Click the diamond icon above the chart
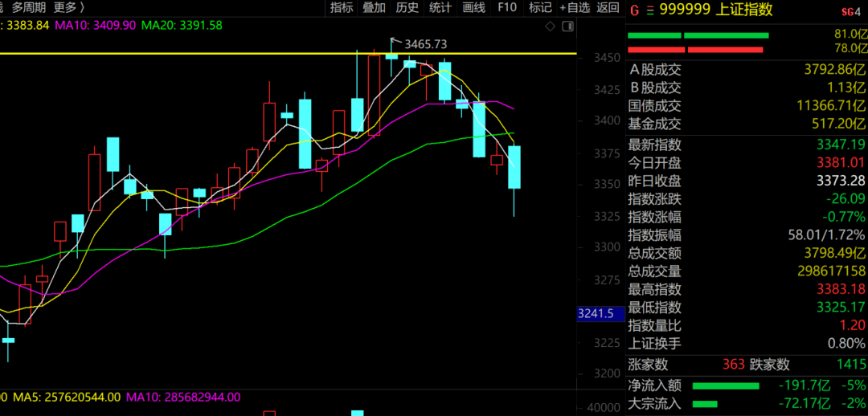Screen dimensions: 868x416 pyautogui.click(x=550, y=26)
